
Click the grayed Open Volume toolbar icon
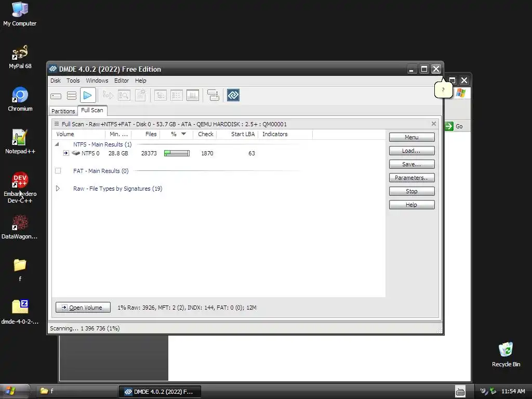(x=108, y=96)
